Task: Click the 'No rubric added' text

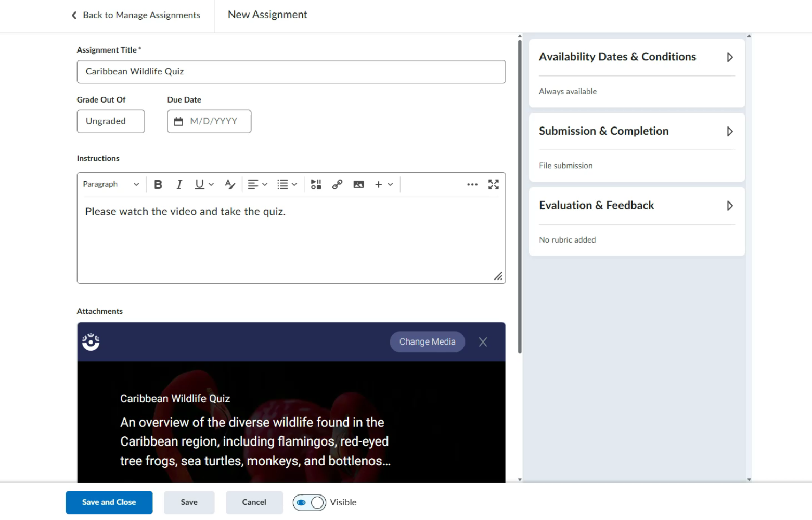Action: pyautogui.click(x=568, y=240)
